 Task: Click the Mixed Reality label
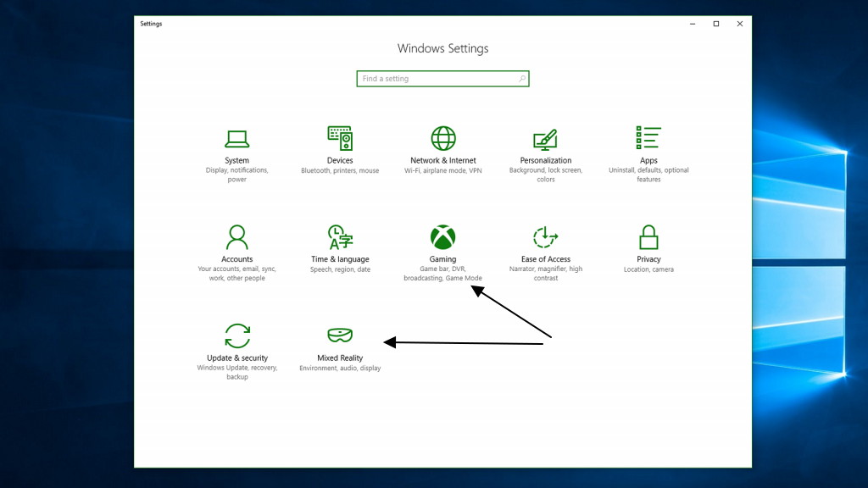pyautogui.click(x=340, y=358)
